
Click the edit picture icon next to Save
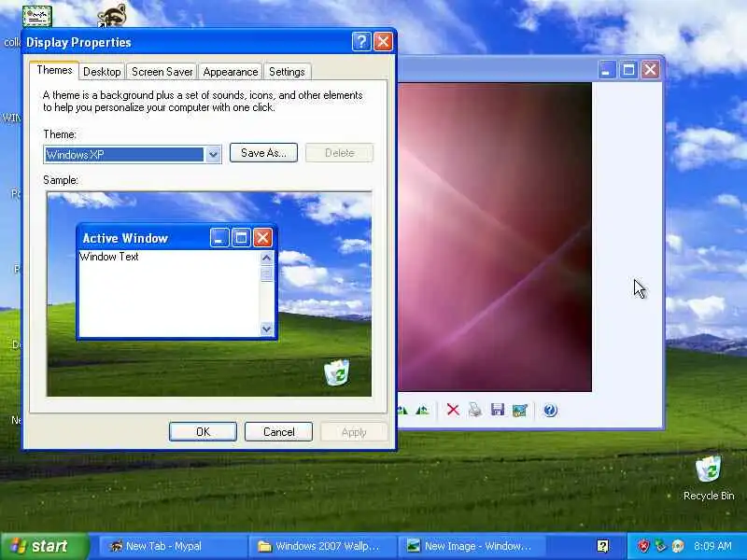click(520, 410)
